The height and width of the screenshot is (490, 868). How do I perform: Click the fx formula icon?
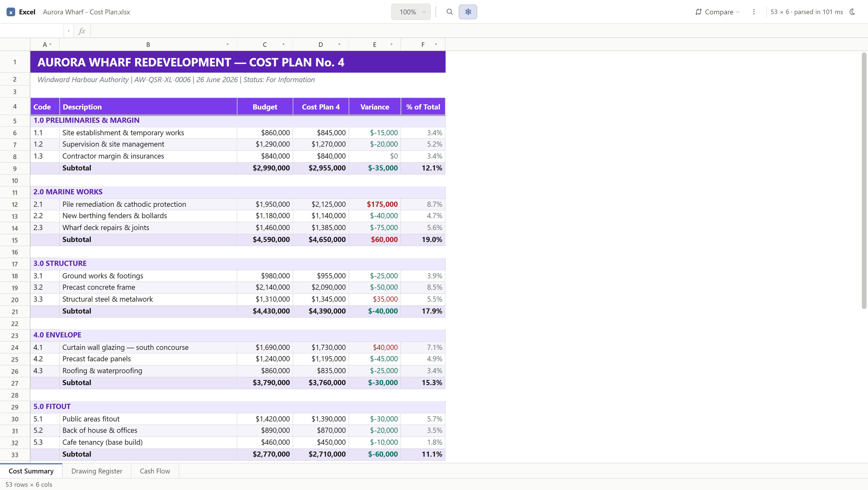pos(82,31)
